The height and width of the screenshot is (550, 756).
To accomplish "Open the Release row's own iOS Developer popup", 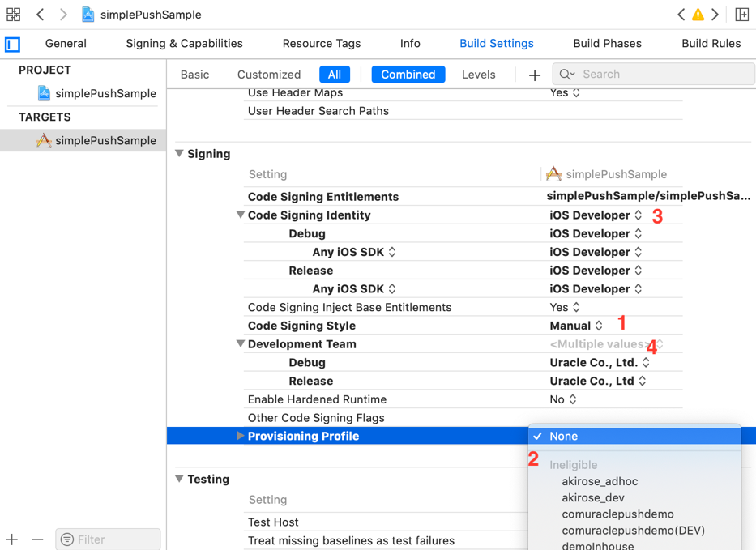I will point(596,271).
